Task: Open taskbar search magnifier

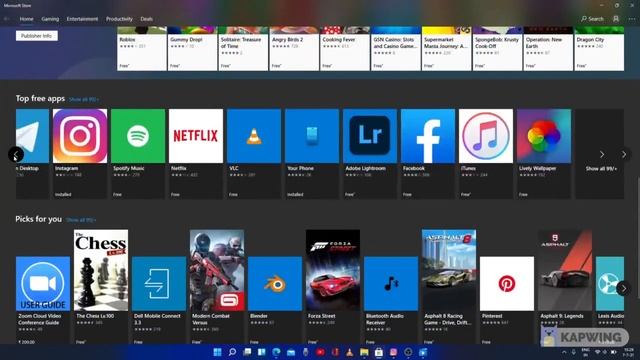Action: (x=232, y=352)
